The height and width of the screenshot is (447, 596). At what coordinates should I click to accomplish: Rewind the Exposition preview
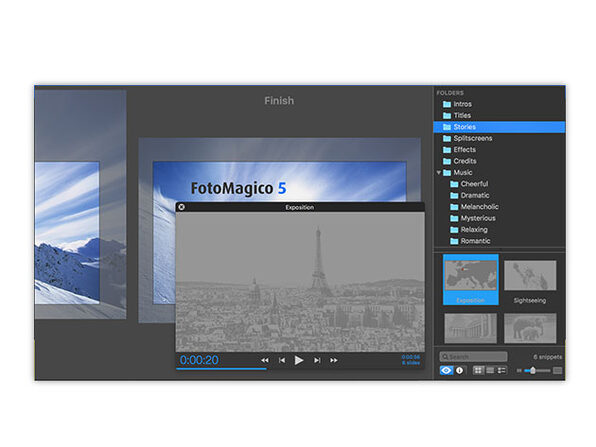[265, 360]
